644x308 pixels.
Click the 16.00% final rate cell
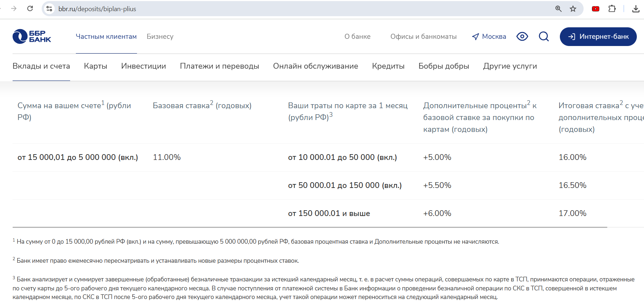[x=572, y=157]
